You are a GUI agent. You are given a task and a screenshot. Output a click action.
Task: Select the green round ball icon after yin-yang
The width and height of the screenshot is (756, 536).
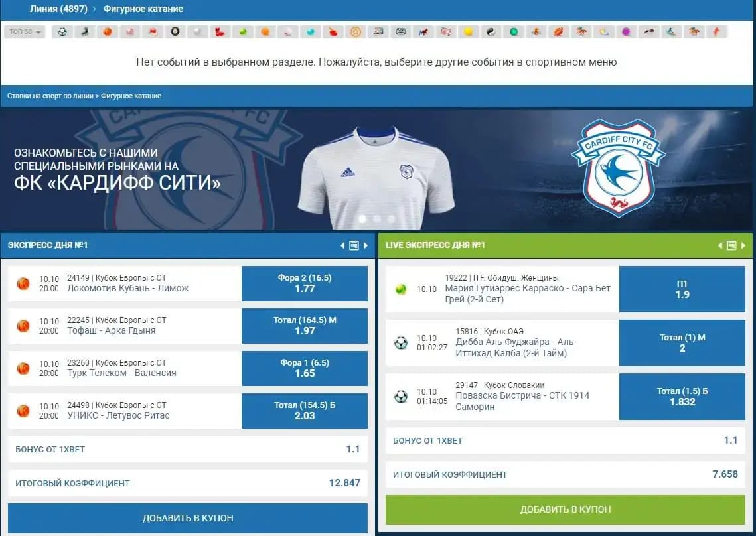[x=514, y=32]
